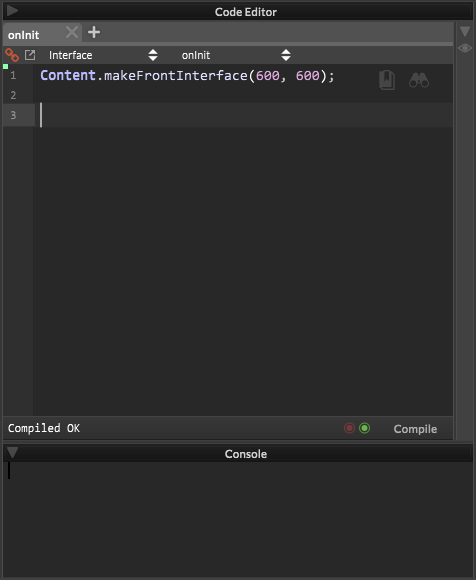Click on the makeFrontInterface code line
The image size is (476, 580).
click(x=187, y=76)
